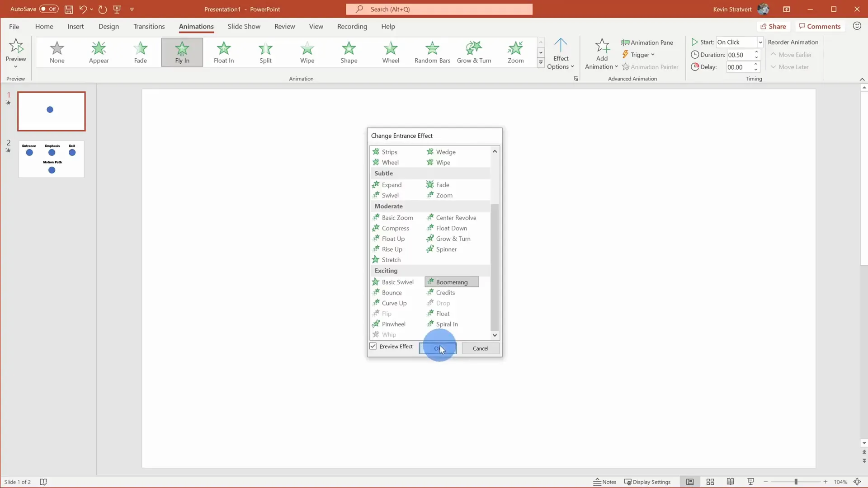Image resolution: width=868 pixels, height=488 pixels.
Task: Switch to the Home tab
Action: [44, 26]
